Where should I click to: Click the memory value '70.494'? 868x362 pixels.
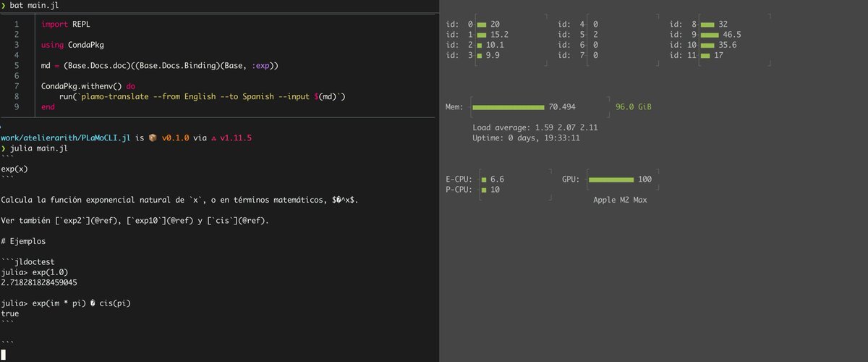point(562,107)
